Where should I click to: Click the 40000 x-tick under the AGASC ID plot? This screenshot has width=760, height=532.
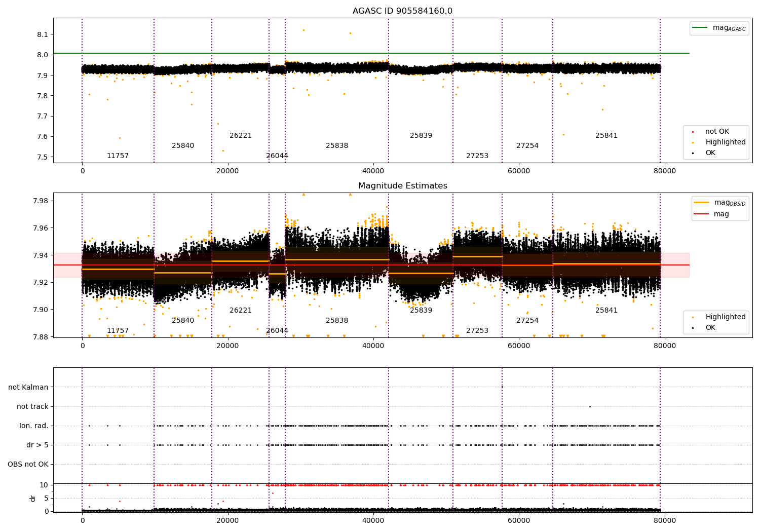click(373, 171)
